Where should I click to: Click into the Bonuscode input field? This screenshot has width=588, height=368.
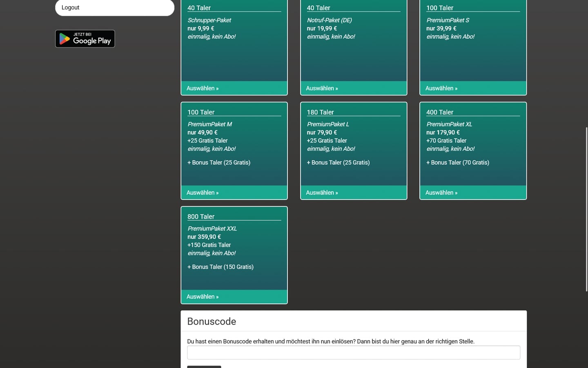(x=353, y=352)
